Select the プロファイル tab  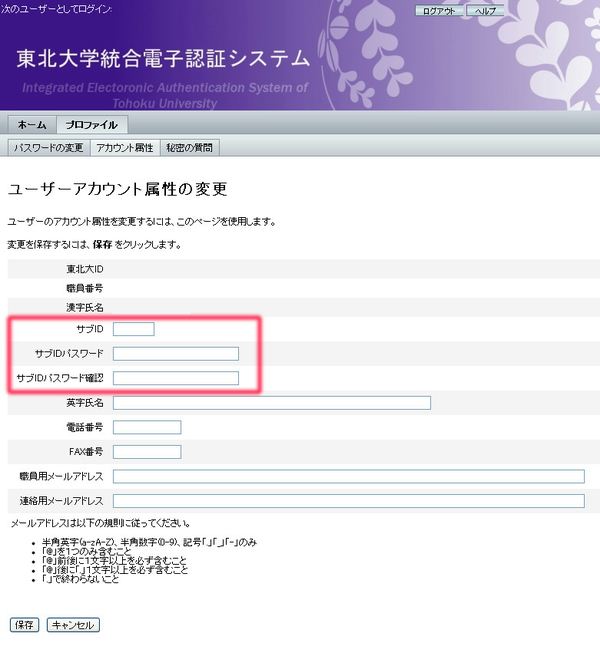(x=91, y=125)
